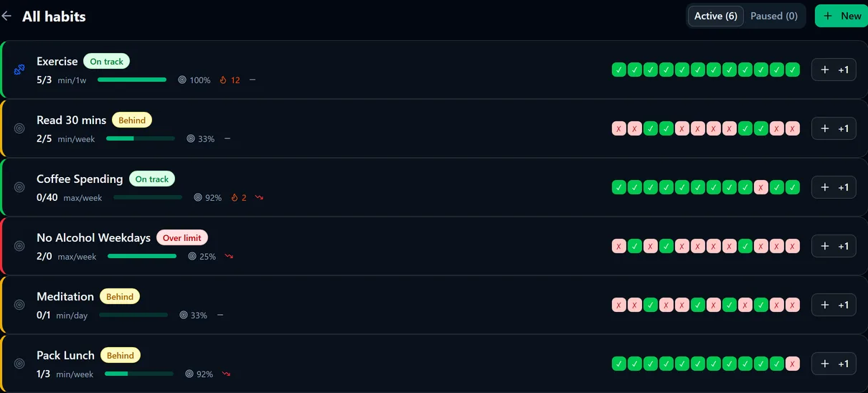The height and width of the screenshot is (393, 868).
Task: Open the Coffee Spending habit title
Action: (x=80, y=179)
